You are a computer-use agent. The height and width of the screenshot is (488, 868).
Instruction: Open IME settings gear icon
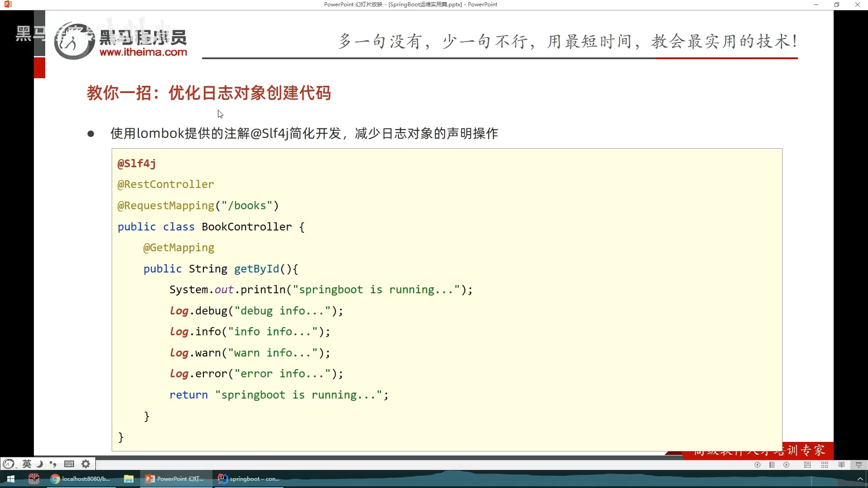click(x=85, y=464)
